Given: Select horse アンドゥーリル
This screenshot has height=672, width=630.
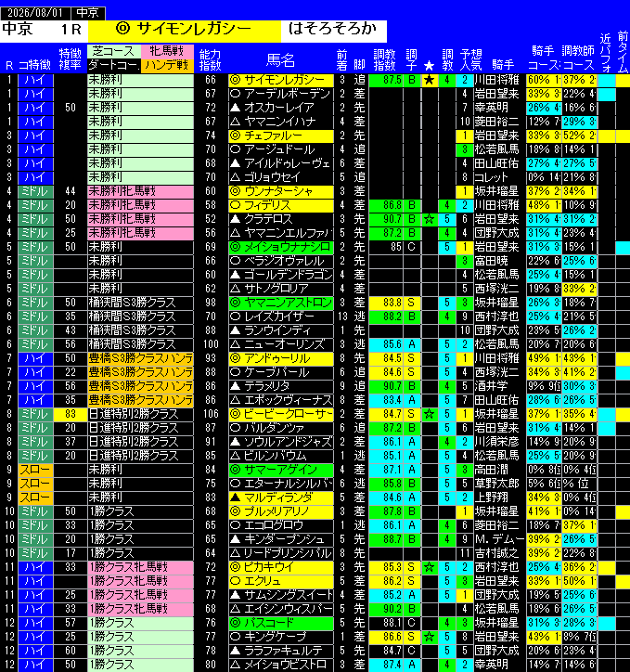Looking at the screenshot, I should pyautogui.click(x=281, y=358).
